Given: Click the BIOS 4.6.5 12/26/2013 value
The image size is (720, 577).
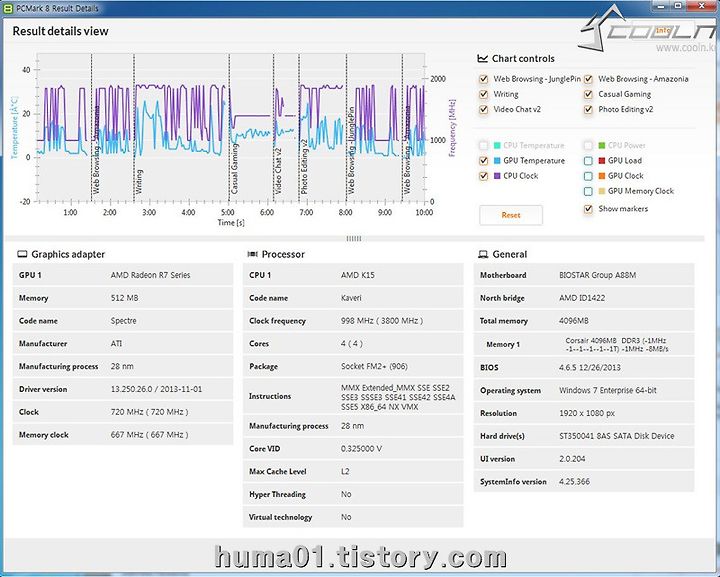Looking at the screenshot, I should (x=590, y=368).
